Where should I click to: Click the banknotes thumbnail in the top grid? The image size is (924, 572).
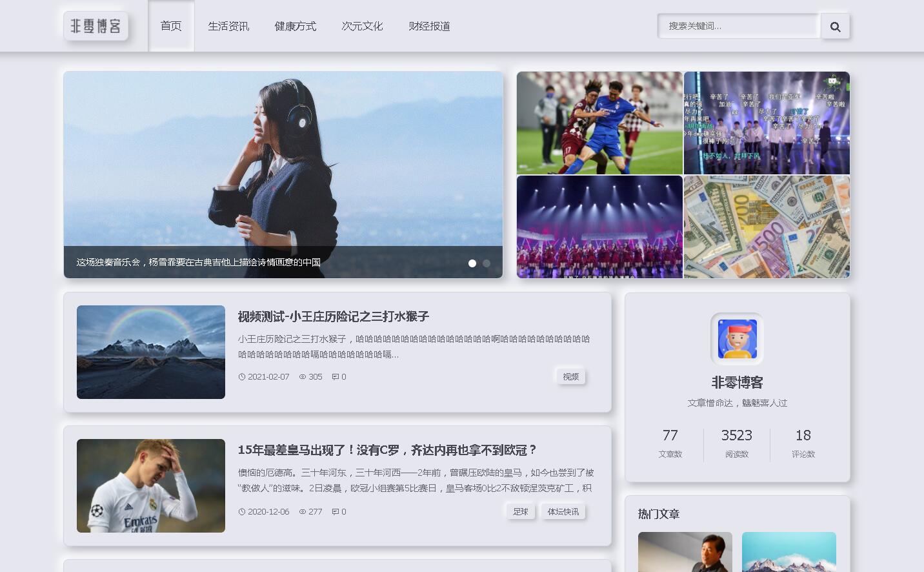[766, 227]
